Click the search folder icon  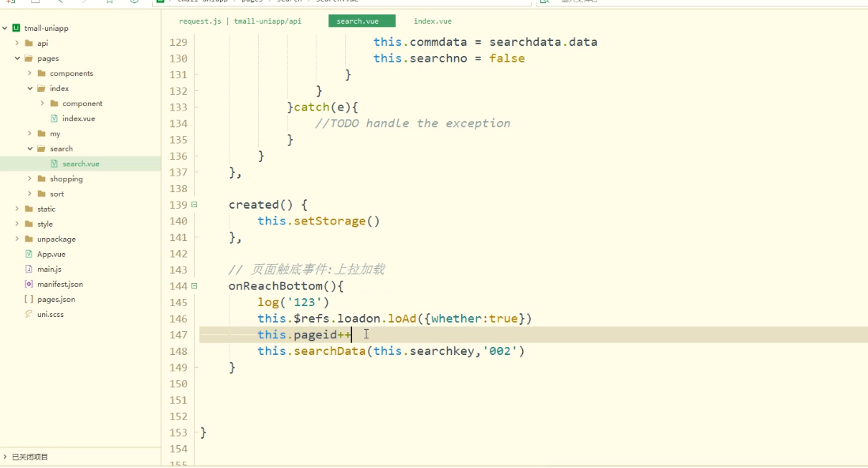pyautogui.click(x=41, y=149)
